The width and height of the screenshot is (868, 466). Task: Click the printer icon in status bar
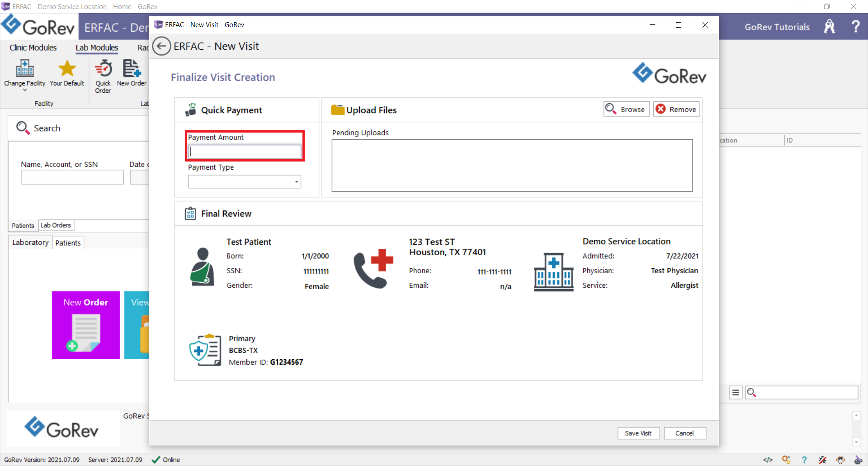point(840,460)
